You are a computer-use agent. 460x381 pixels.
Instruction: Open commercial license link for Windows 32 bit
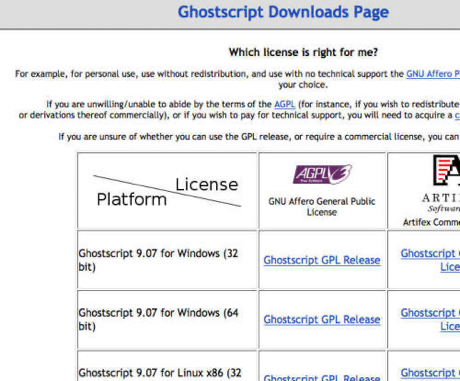tap(430, 260)
